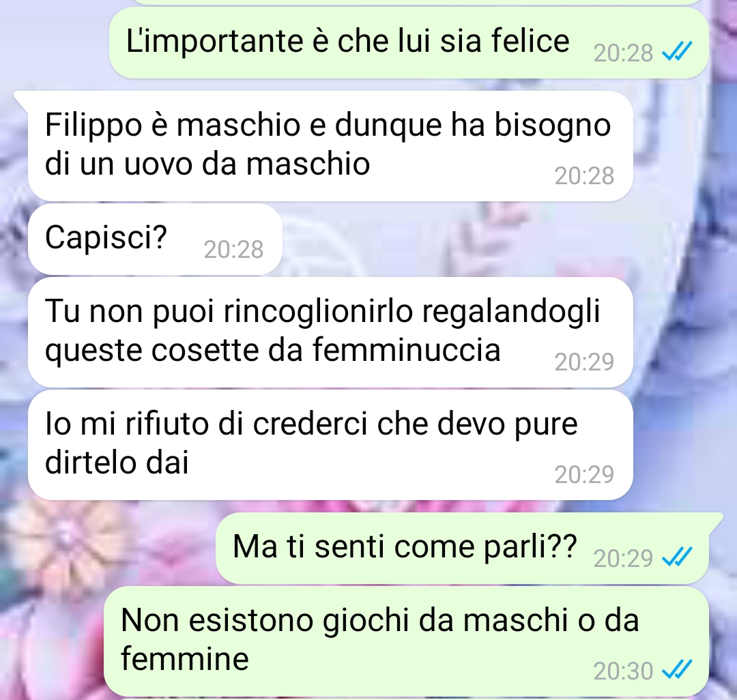Viewport: 737px width, 700px height.
Task: Click the 20:30 timestamp on the "femmine" message
Action: pos(623,671)
